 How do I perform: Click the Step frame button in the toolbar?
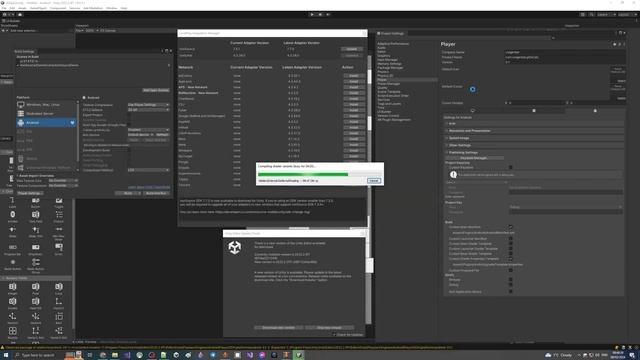328,14
